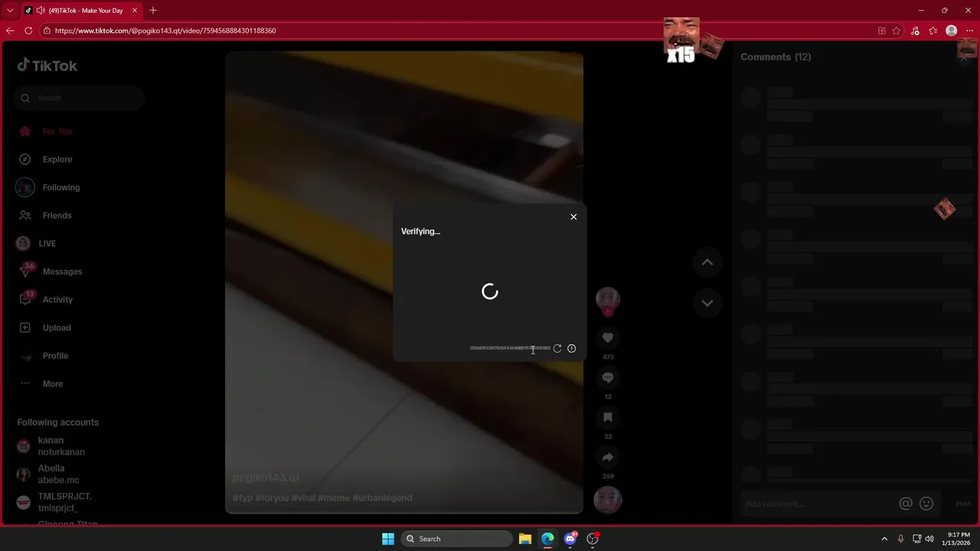Insert a mention with @ icon

coord(906,504)
